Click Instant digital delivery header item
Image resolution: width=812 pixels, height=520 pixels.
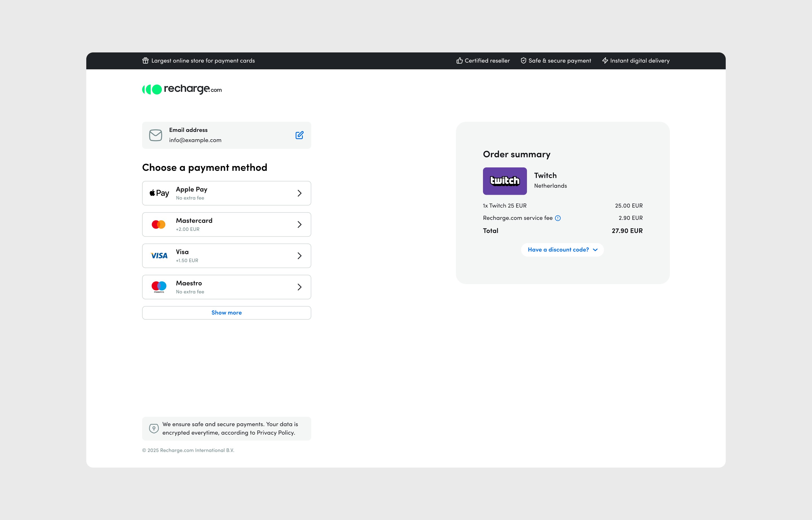click(636, 61)
